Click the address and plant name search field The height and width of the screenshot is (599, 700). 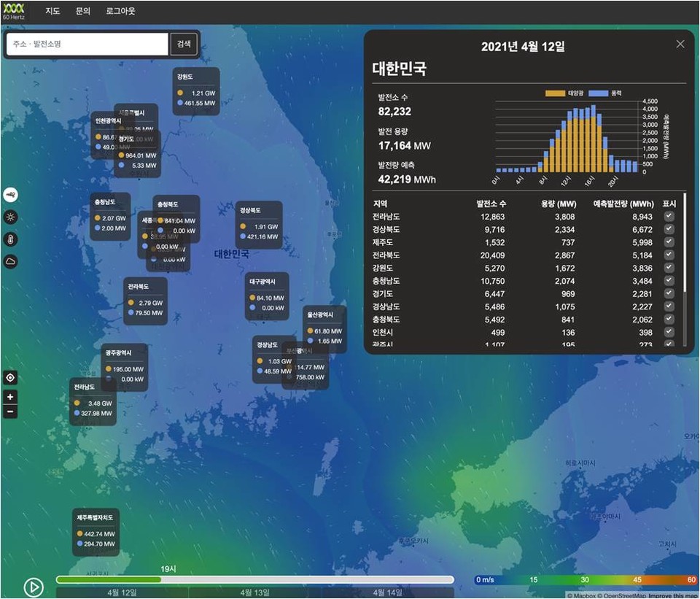coord(87,45)
